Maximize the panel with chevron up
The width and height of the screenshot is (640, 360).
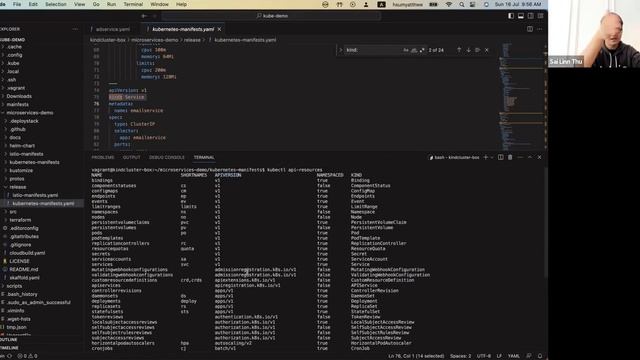(530, 157)
